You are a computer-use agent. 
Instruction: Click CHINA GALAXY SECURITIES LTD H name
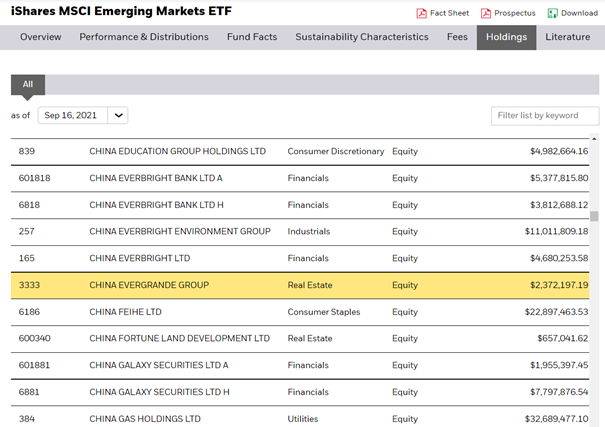point(159,392)
